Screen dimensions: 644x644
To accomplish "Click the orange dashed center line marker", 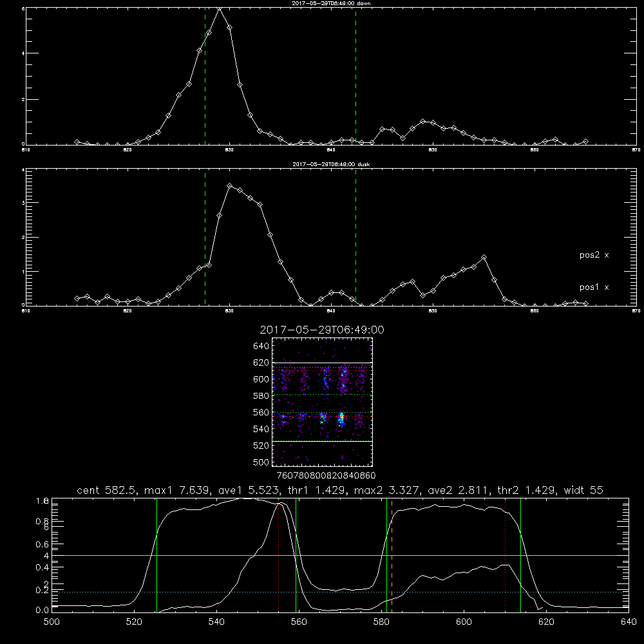I will pos(392,555).
